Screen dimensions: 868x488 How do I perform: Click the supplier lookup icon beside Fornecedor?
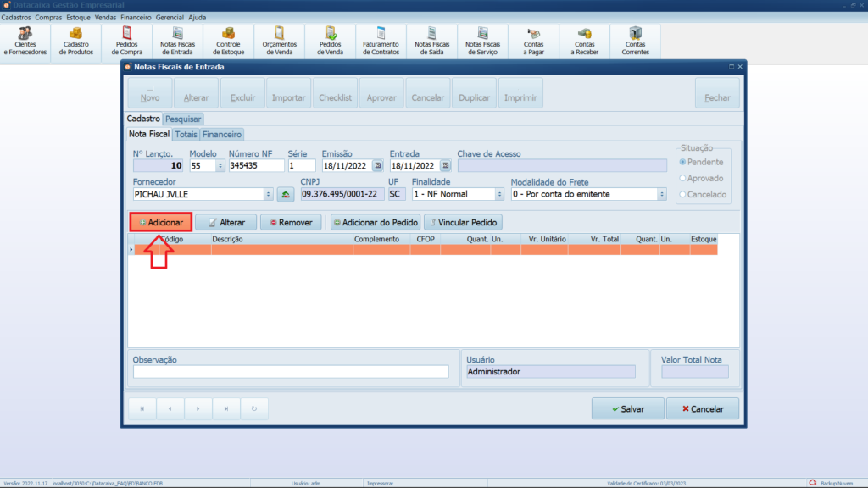(x=286, y=195)
